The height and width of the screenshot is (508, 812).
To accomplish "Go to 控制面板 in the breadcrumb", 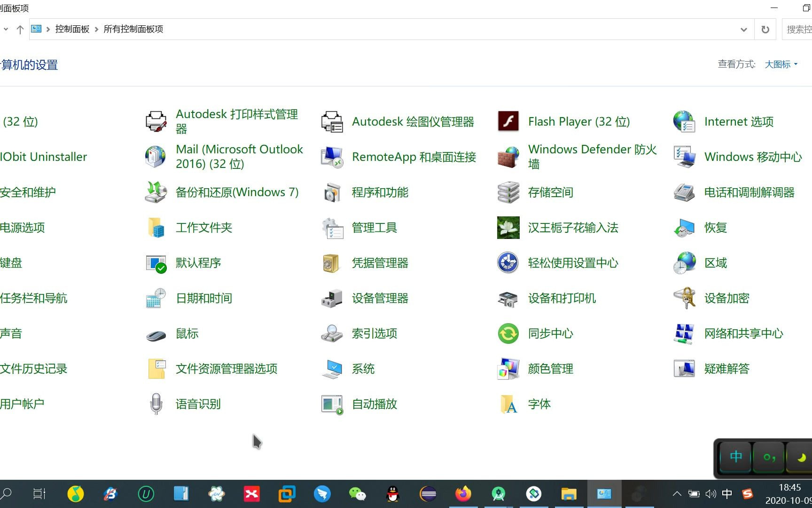I will [x=71, y=29].
